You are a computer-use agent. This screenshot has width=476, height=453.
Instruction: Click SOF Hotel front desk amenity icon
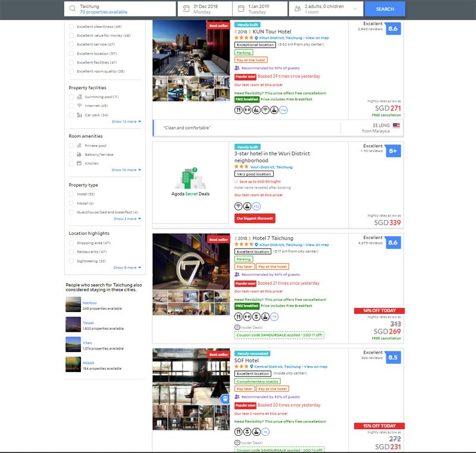pos(256,432)
